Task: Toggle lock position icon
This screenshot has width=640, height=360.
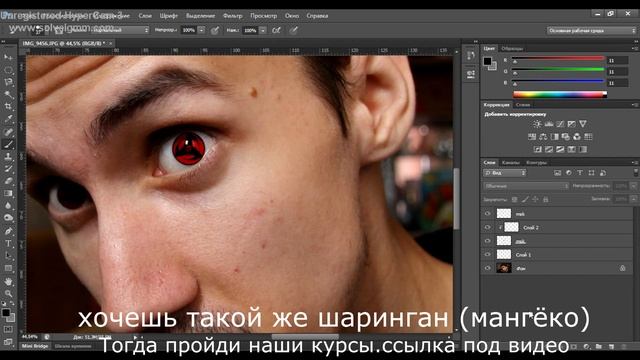Action: pyautogui.click(x=535, y=200)
